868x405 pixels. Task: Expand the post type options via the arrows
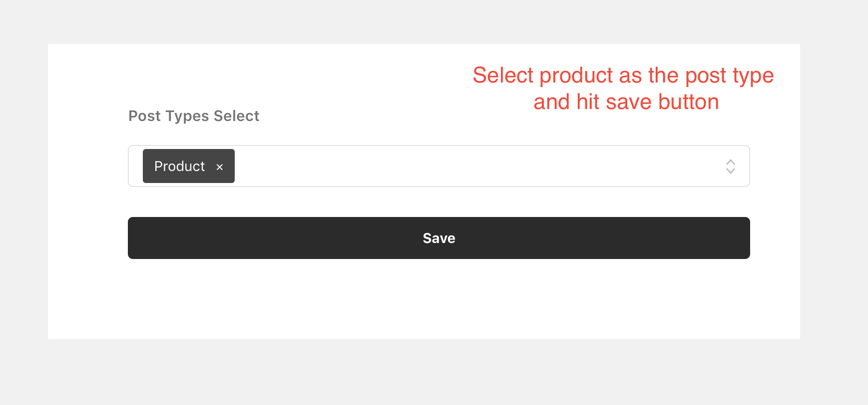(x=730, y=166)
